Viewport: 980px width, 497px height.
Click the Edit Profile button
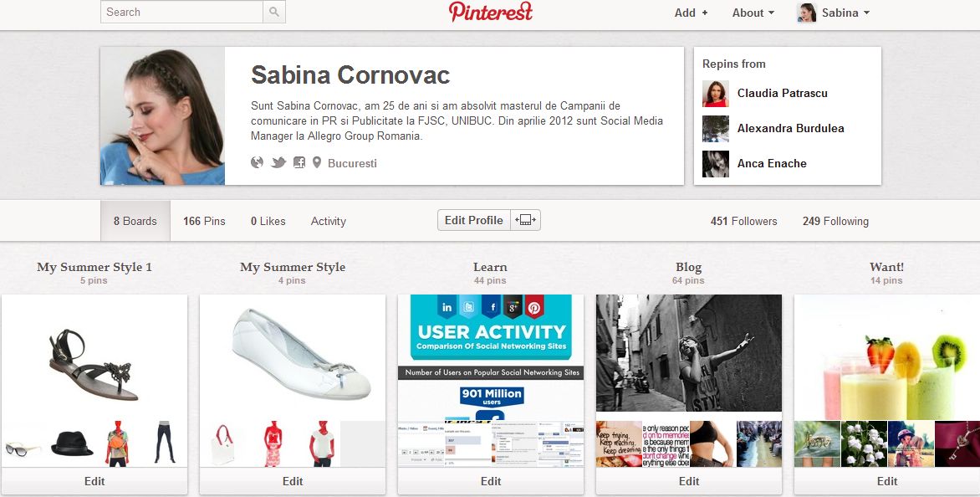474,220
